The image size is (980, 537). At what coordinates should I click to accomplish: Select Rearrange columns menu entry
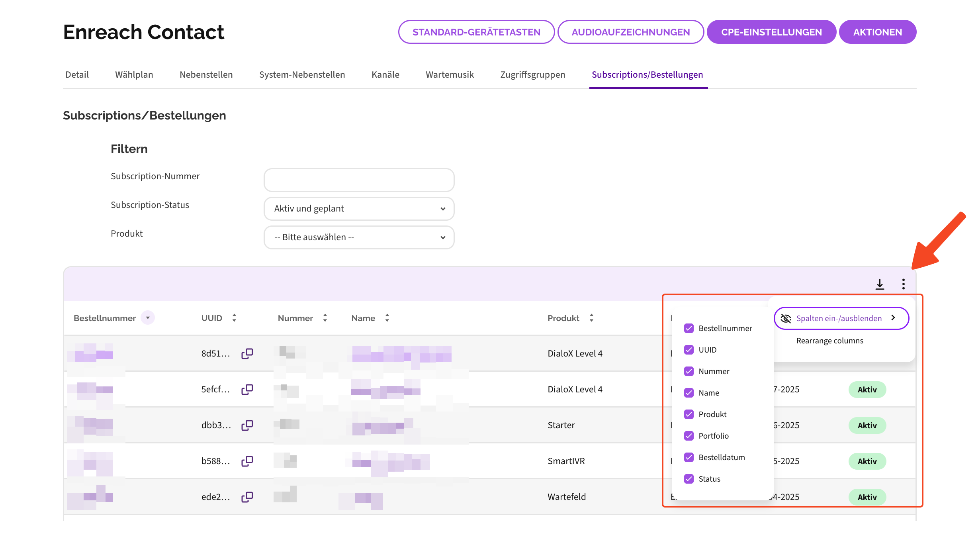coord(829,341)
